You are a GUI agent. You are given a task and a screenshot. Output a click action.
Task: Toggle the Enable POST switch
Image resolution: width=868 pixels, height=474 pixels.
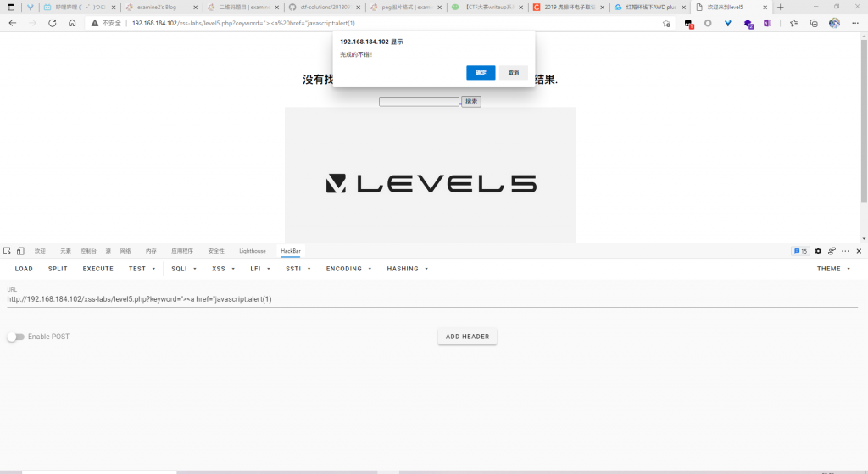coord(16,337)
